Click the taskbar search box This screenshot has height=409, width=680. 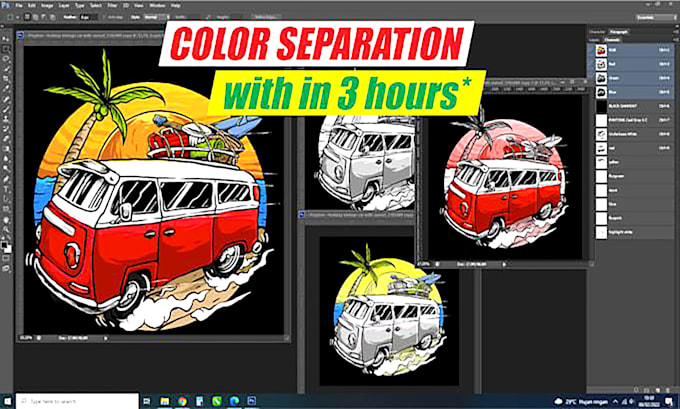(x=77, y=401)
